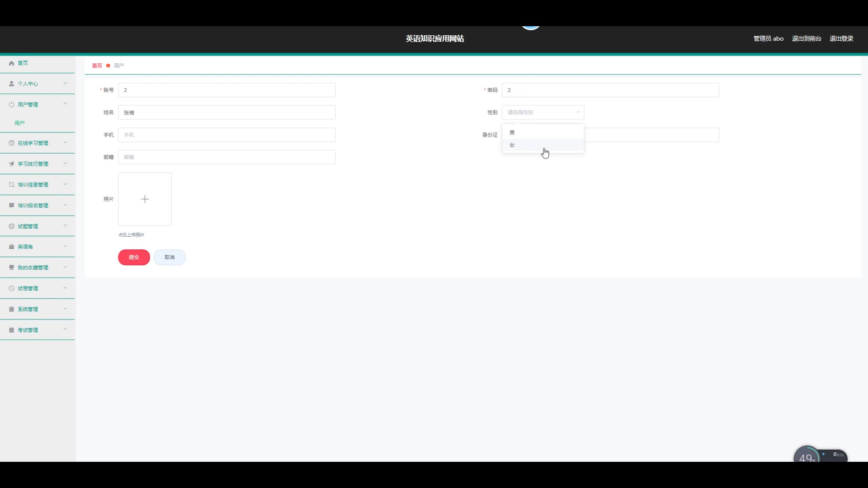Viewport: 868px width, 488px height.
Task: Click the chat bubble icon for 培训报名管理
Action: tap(11, 205)
